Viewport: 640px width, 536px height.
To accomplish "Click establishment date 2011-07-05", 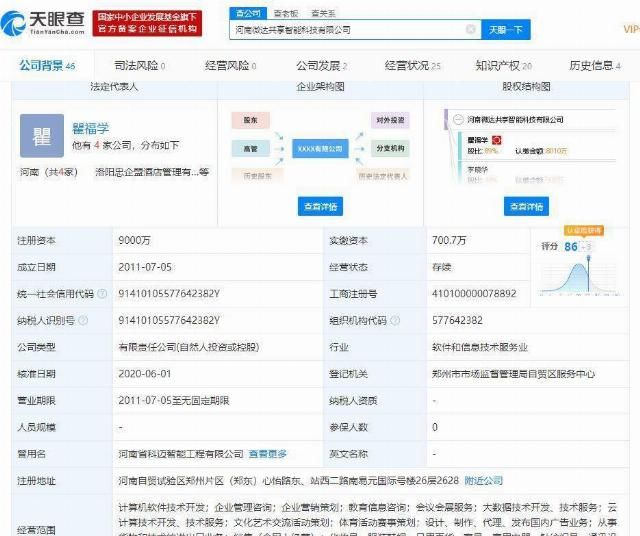I will pos(145,267).
